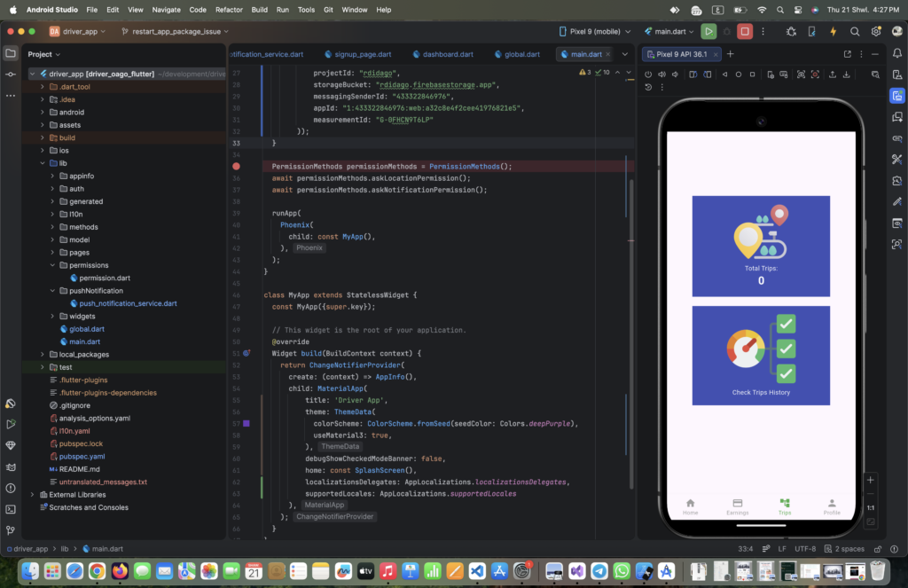
Task: Open the Git tool window in sidebar
Action: (x=11, y=530)
